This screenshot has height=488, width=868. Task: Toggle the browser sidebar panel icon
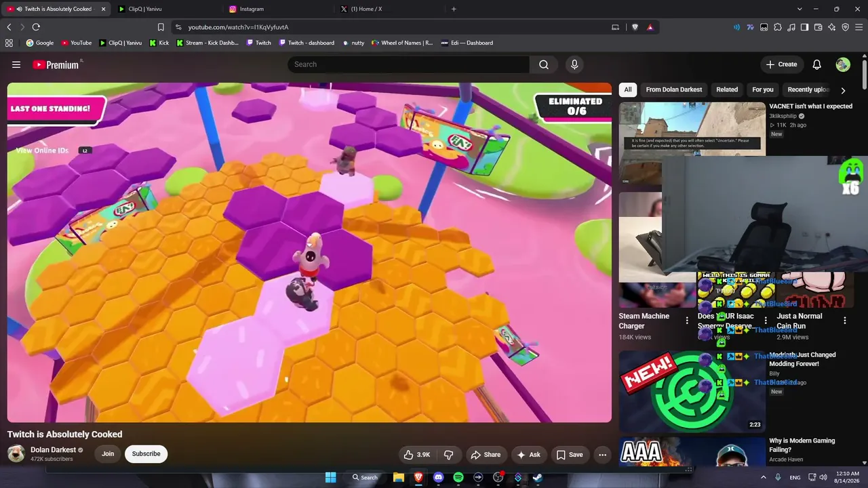804,27
